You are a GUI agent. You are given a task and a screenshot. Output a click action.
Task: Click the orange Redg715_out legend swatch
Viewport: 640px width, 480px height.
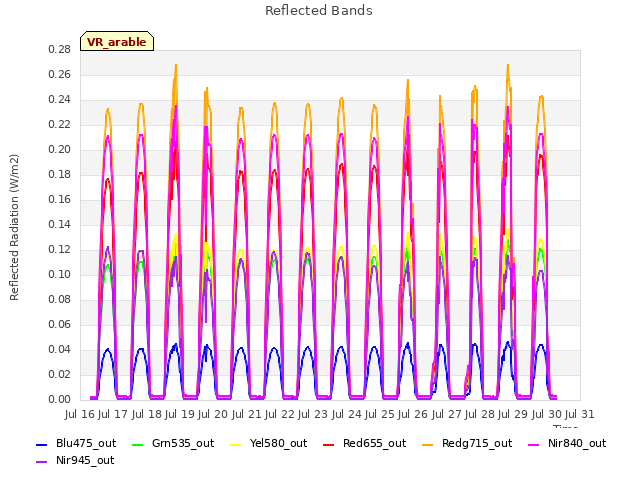tap(427, 444)
